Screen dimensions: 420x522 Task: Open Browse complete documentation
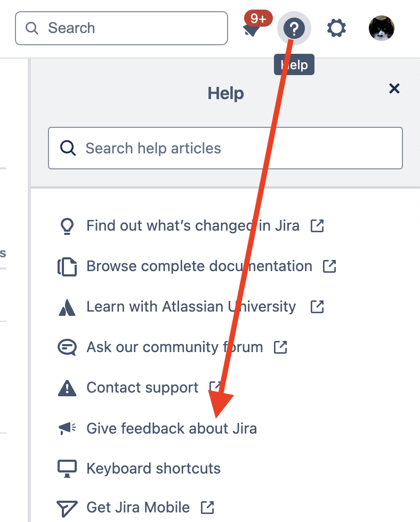[x=199, y=266]
